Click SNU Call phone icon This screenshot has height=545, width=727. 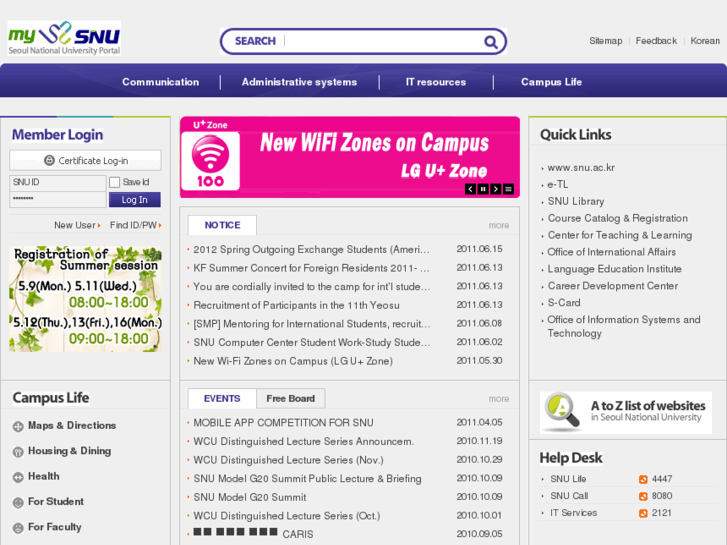[x=643, y=496]
